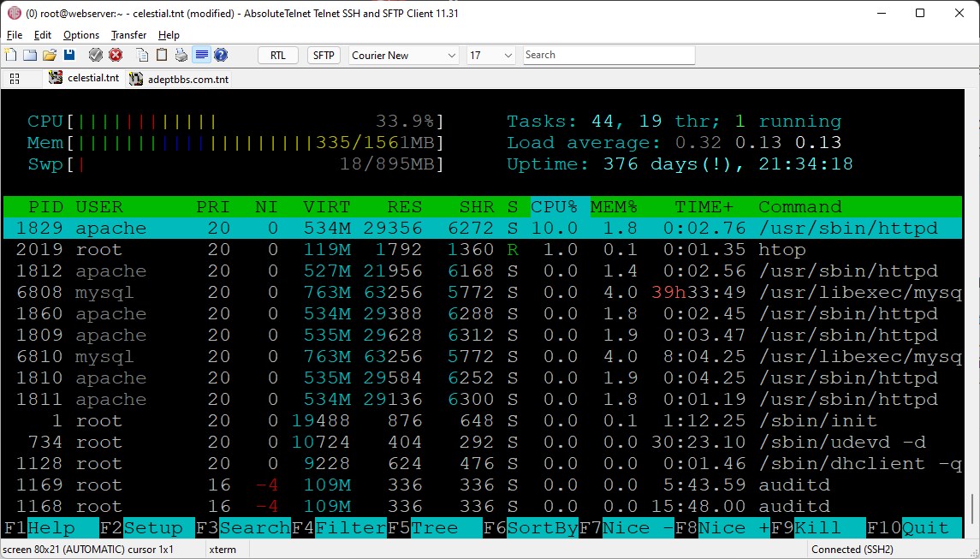Click F7 Nice - in htop footer

pyautogui.click(x=627, y=527)
